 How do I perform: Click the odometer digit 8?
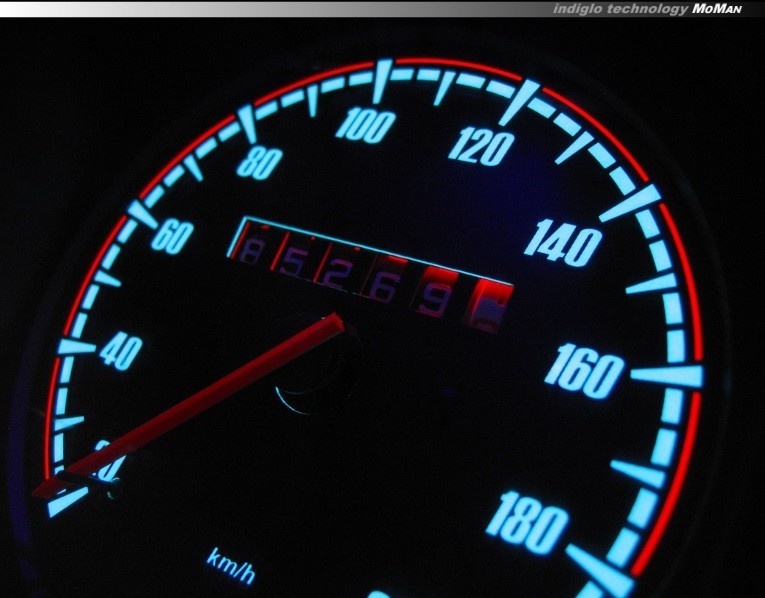point(252,252)
